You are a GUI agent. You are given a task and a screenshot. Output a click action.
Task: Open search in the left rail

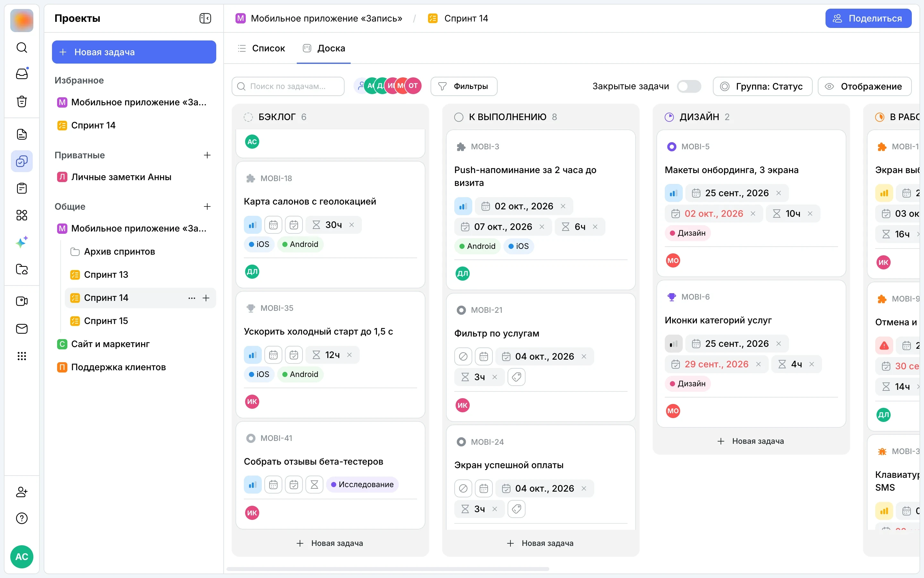point(22,48)
